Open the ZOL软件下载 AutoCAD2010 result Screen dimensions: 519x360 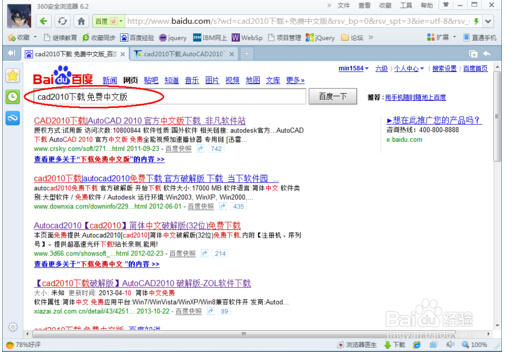pos(142,283)
